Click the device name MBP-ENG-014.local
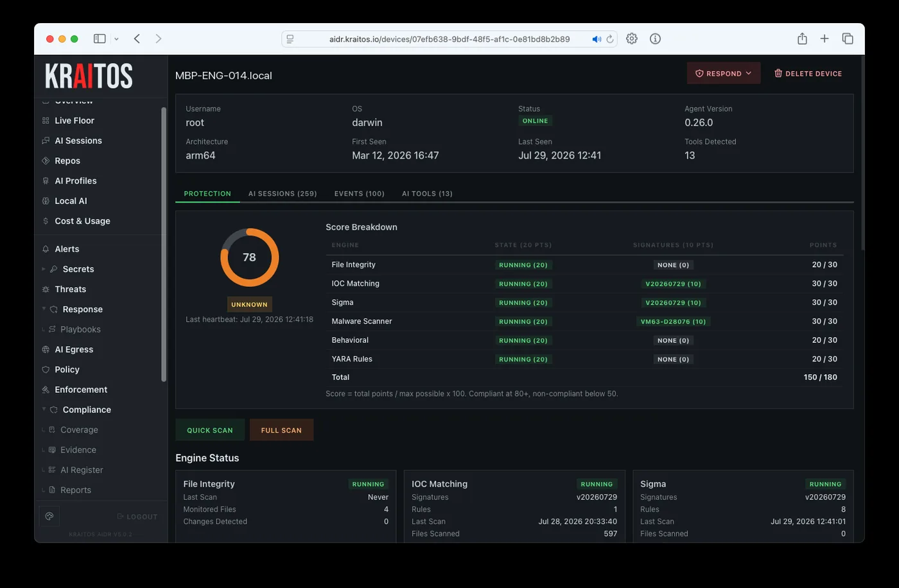 point(223,76)
